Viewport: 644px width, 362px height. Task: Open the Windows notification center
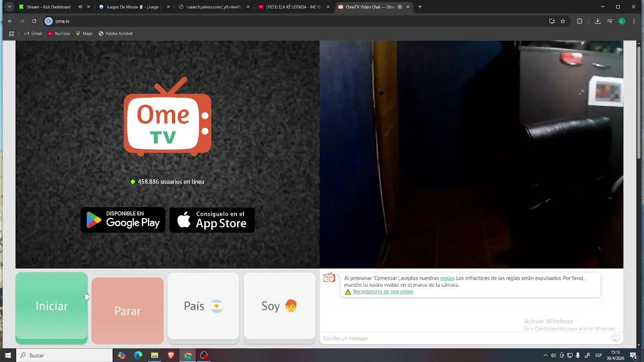633,355
